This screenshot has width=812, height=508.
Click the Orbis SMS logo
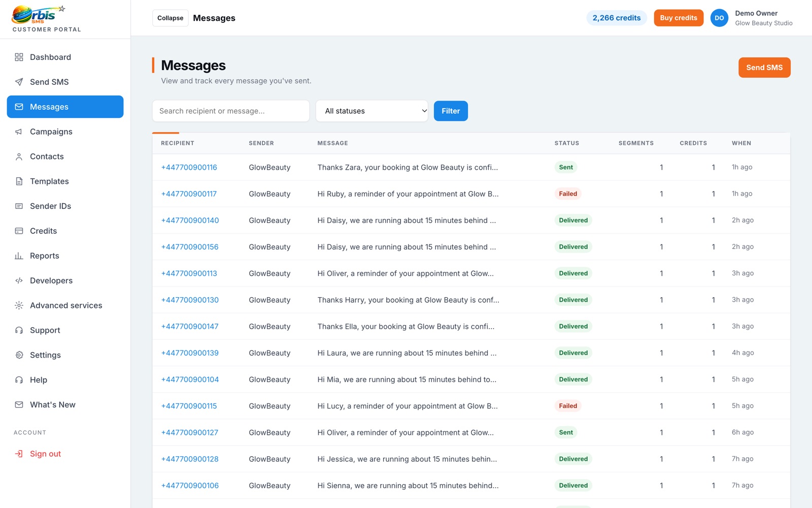coord(39,15)
